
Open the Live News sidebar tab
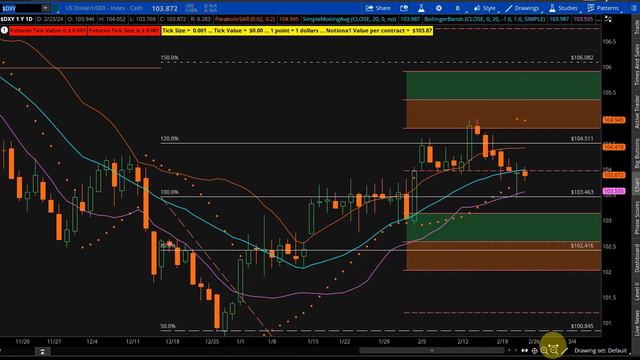(x=636, y=322)
